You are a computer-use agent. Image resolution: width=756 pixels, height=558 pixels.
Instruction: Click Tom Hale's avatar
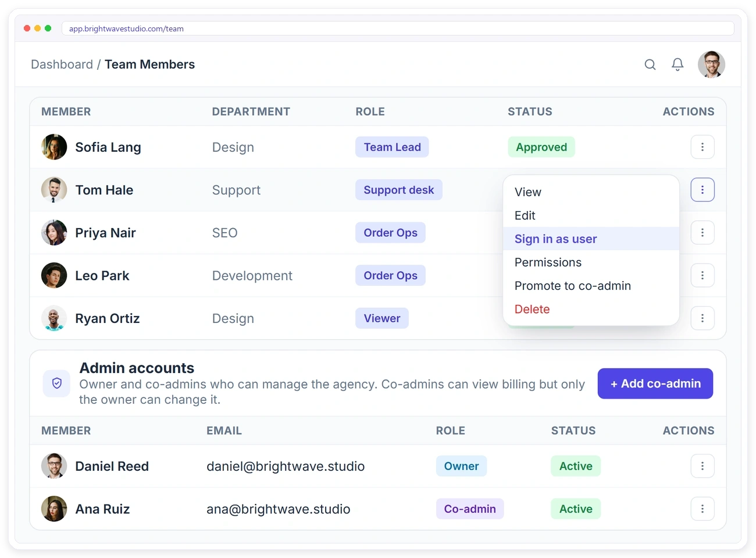(x=54, y=190)
